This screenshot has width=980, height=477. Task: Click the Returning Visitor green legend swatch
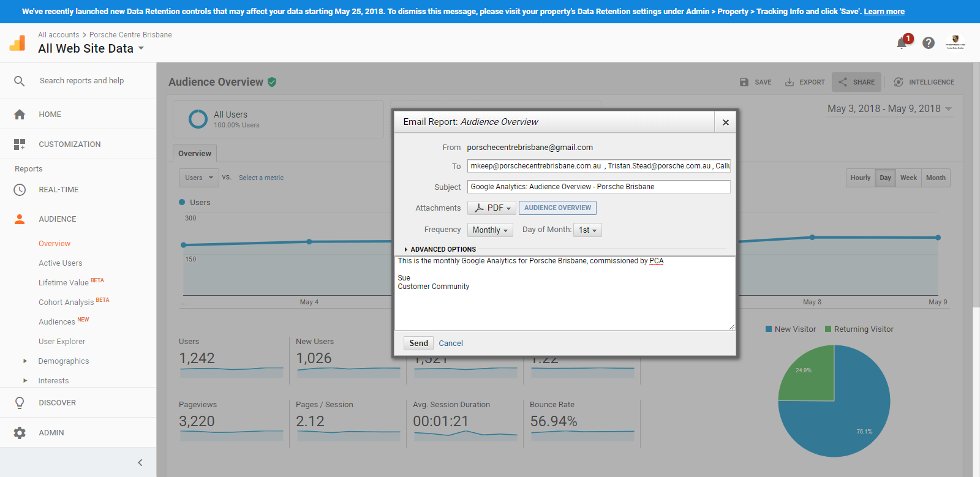(x=828, y=329)
